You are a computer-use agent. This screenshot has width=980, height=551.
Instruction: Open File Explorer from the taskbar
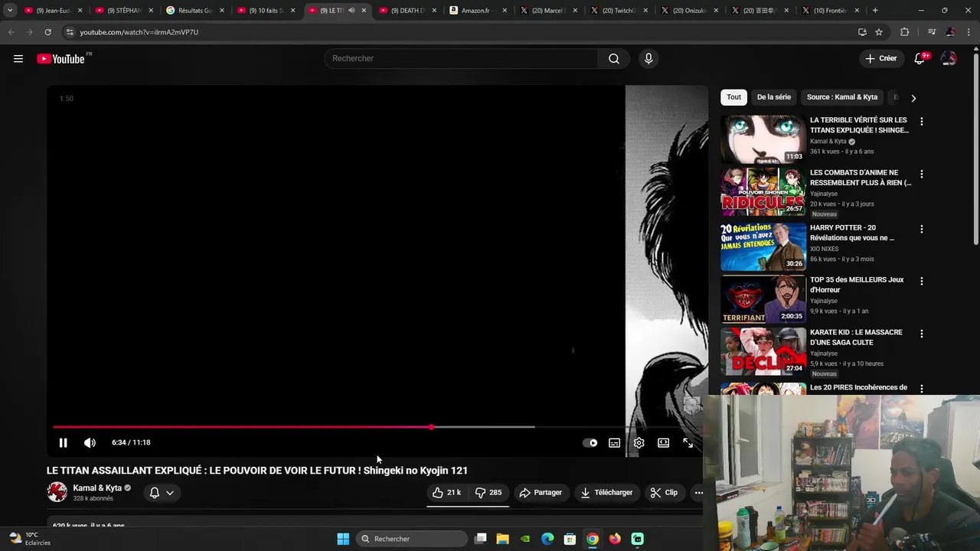click(x=502, y=539)
